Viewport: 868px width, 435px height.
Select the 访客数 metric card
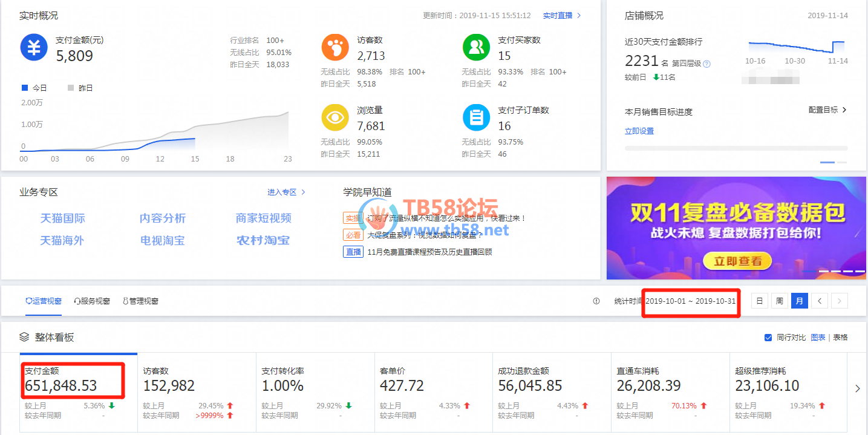tap(197, 393)
